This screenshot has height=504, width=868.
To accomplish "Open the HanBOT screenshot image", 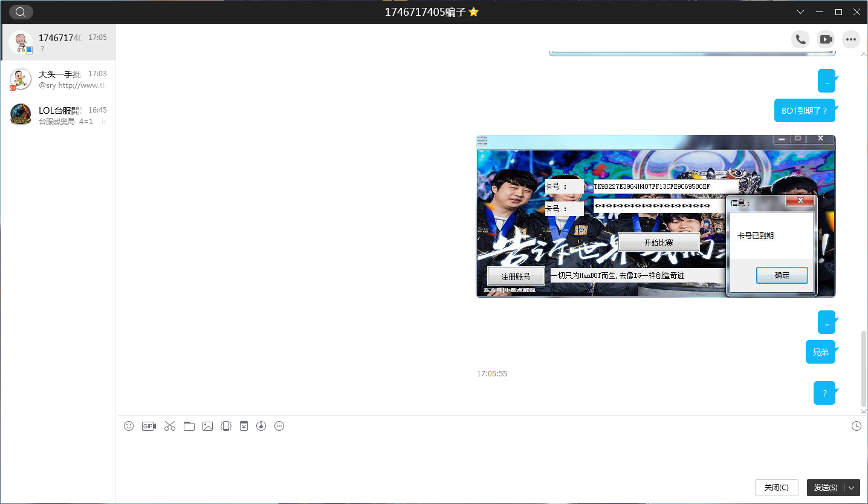I will coord(656,216).
